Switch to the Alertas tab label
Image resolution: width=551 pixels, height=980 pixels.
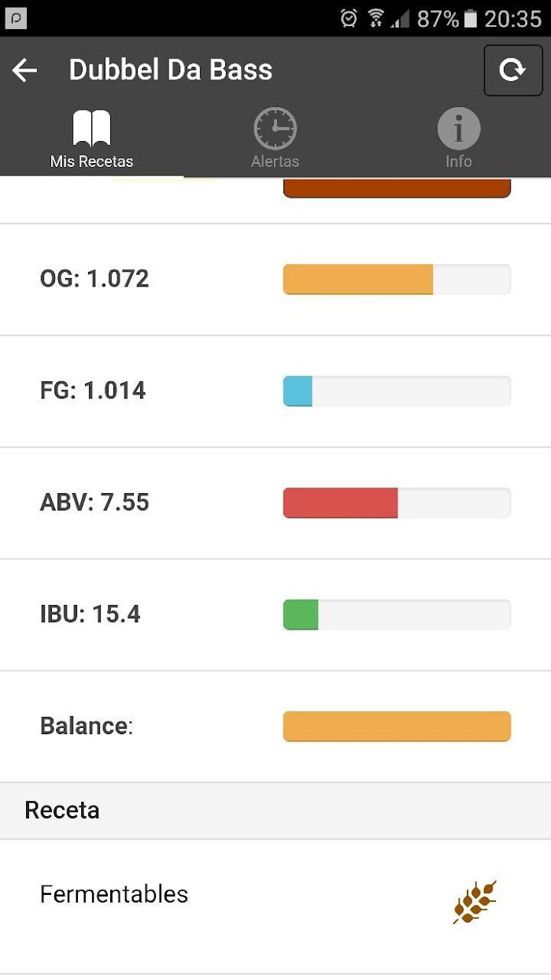(x=275, y=161)
